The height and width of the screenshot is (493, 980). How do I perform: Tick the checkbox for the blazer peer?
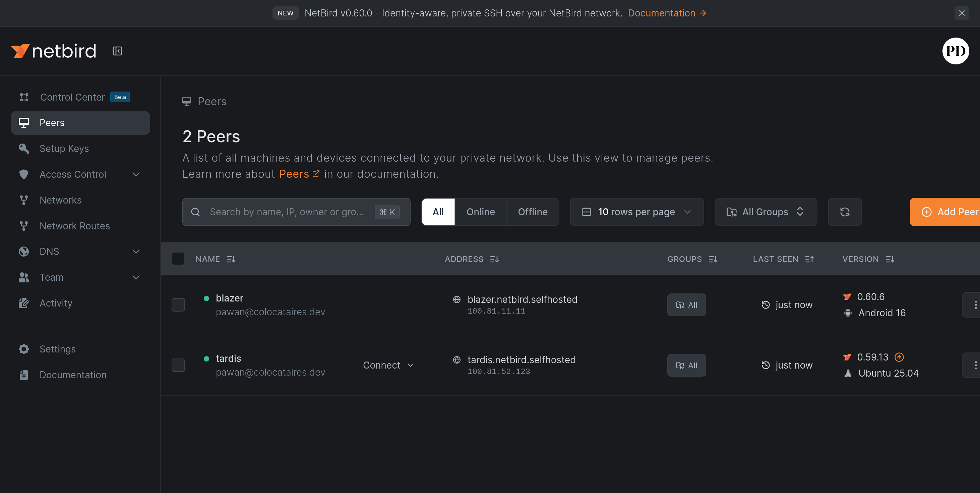pos(178,305)
